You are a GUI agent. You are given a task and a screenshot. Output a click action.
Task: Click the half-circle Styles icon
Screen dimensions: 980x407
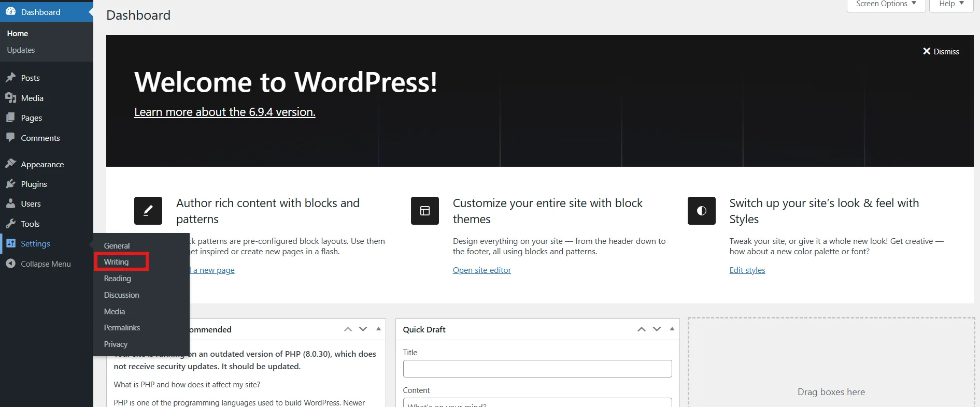coord(702,211)
